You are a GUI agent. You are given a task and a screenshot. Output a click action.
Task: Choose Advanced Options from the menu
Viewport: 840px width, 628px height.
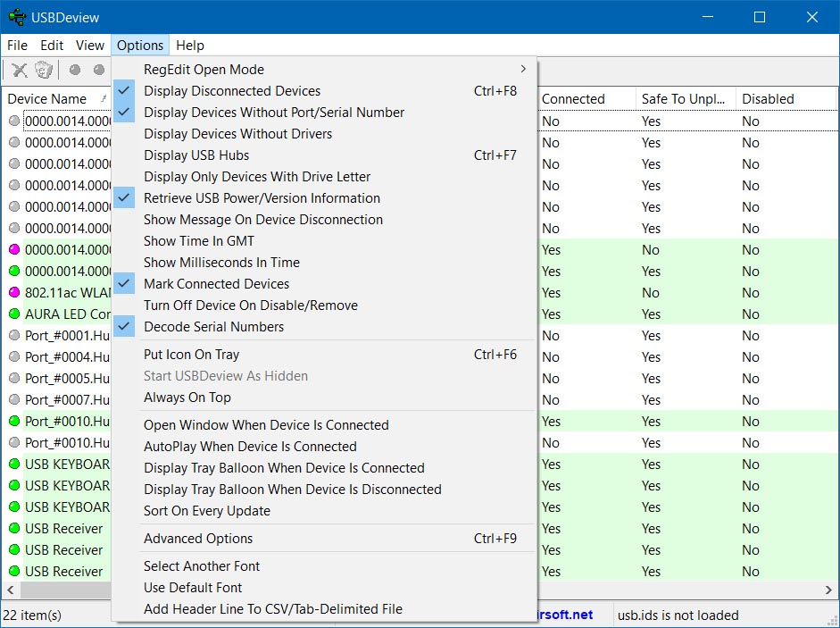coord(324,539)
